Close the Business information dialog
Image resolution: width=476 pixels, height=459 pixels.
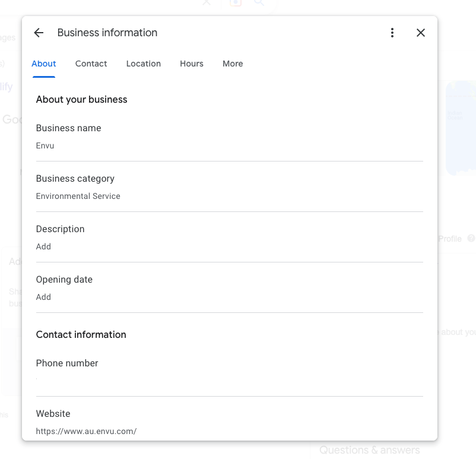pos(421,33)
